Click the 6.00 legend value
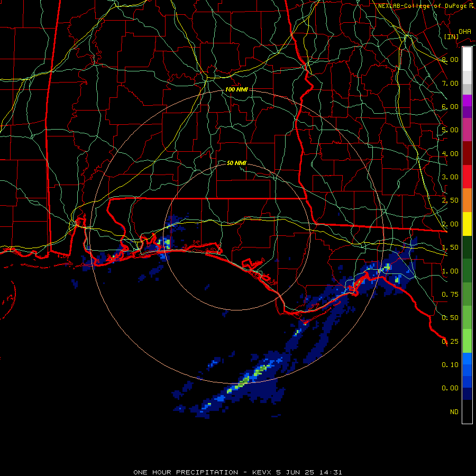Viewport: 476px width, 476px height. 450,106
